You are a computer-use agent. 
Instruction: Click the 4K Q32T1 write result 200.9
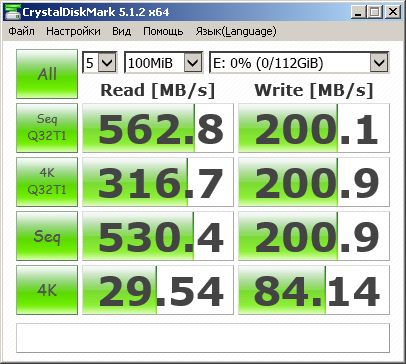pyautogui.click(x=314, y=182)
